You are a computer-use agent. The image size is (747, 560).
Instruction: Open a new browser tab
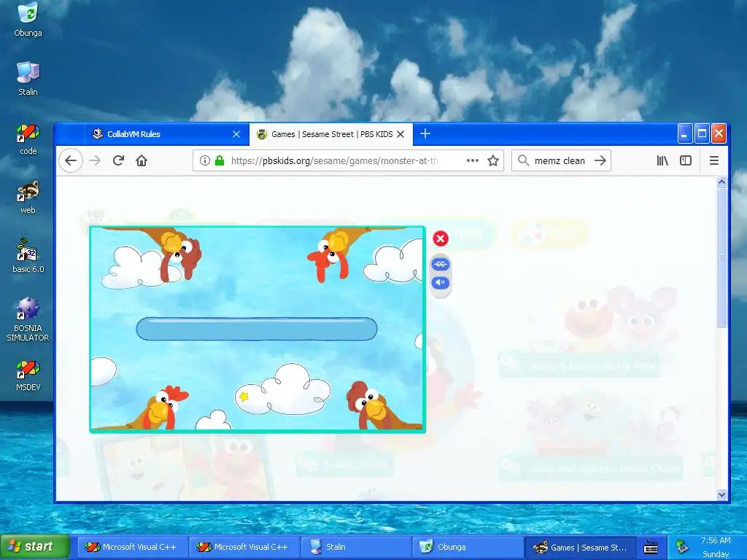(425, 134)
